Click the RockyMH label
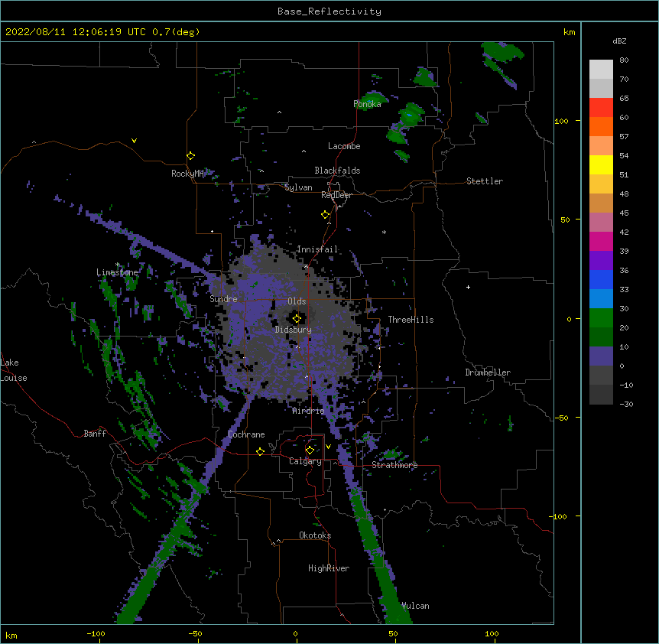The height and width of the screenshot is (644, 659). point(187,174)
